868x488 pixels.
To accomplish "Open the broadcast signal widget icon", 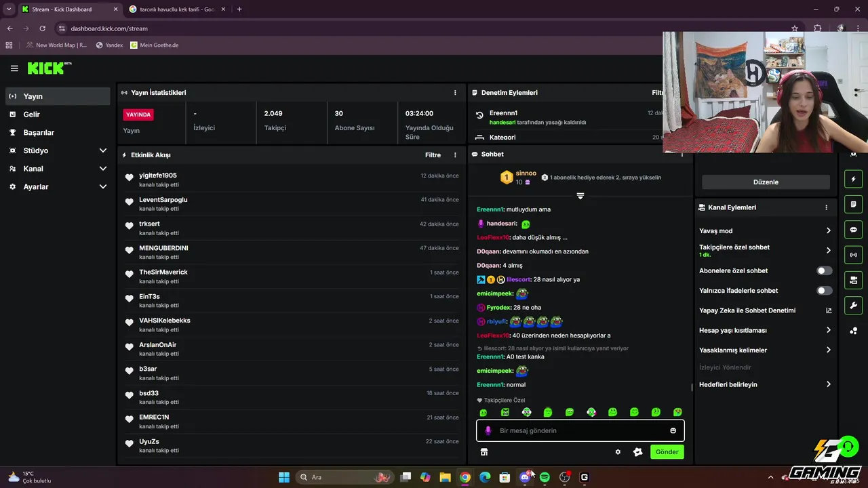I will tap(853, 255).
